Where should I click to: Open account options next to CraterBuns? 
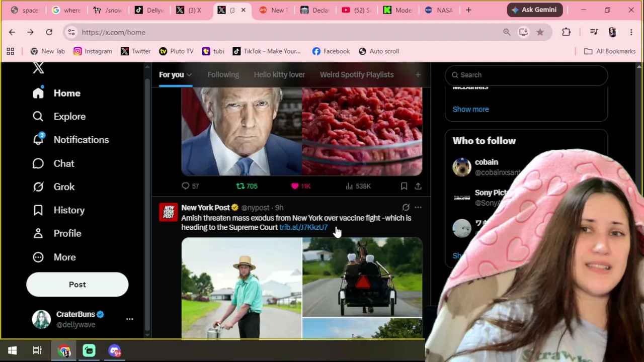coord(129,319)
